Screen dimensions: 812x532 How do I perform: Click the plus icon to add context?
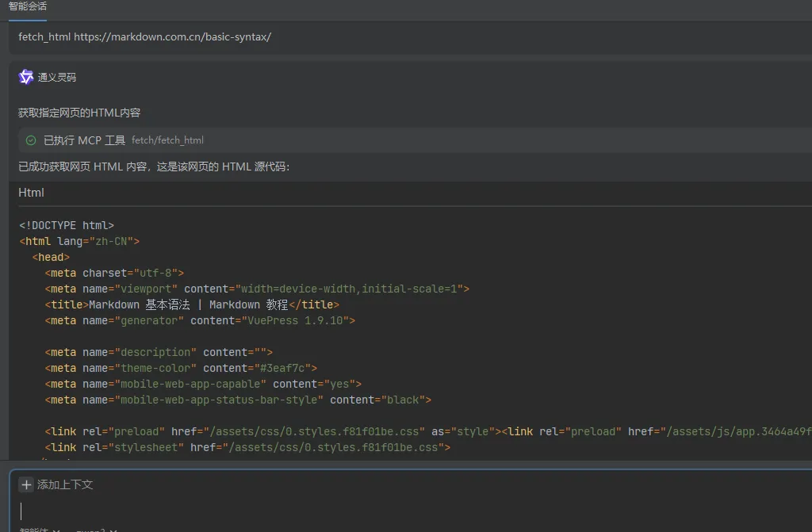pyautogui.click(x=26, y=485)
